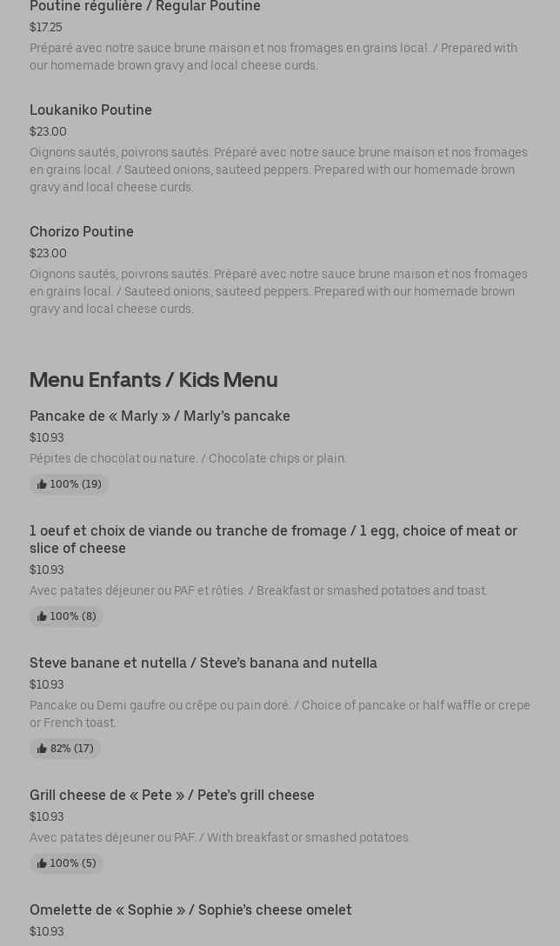Open the Loukaniko Poutine item
This screenshot has height=946, width=560.
pos(280,149)
